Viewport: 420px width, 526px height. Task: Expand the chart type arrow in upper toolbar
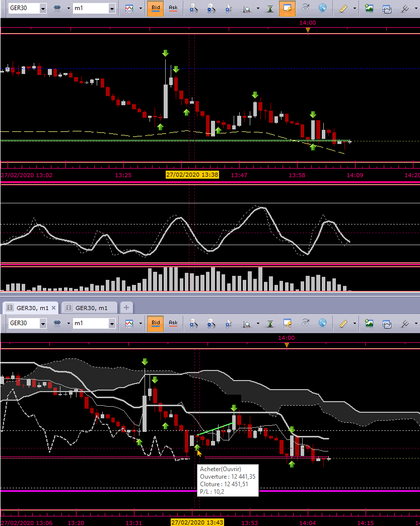141,9
